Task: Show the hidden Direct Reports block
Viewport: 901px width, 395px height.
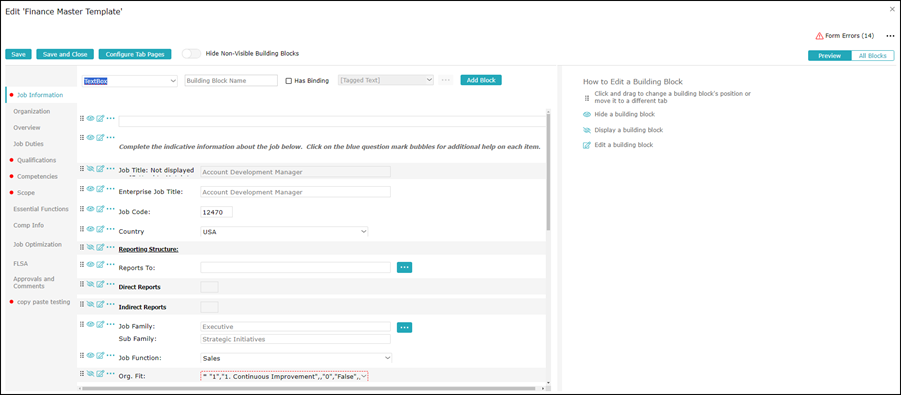Action: [x=90, y=284]
